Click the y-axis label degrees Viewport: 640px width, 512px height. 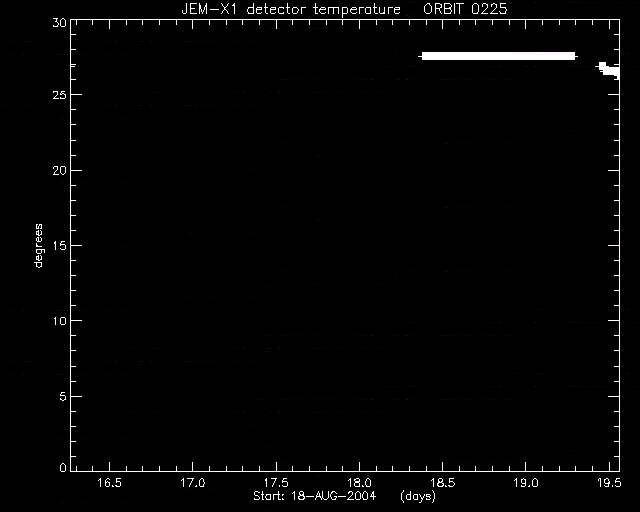coord(38,246)
